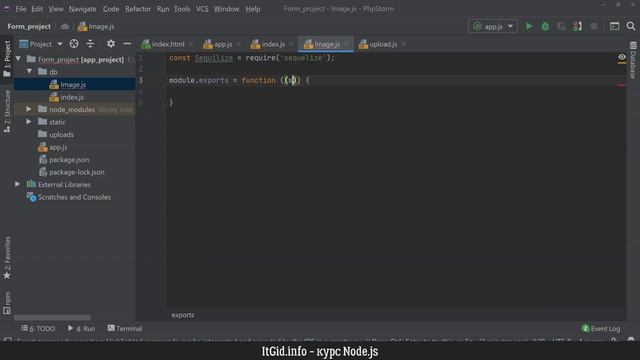Open the File menu

click(x=21, y=9)
